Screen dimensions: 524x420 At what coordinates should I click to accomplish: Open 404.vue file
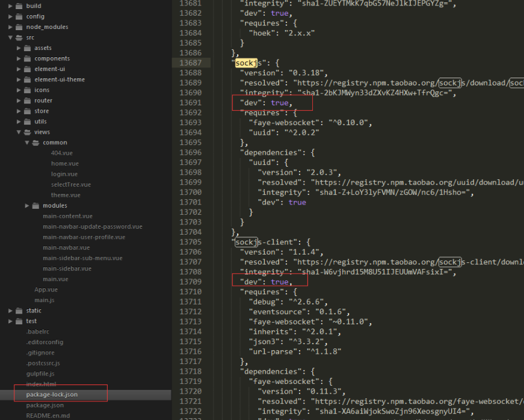tap(62, 153)
